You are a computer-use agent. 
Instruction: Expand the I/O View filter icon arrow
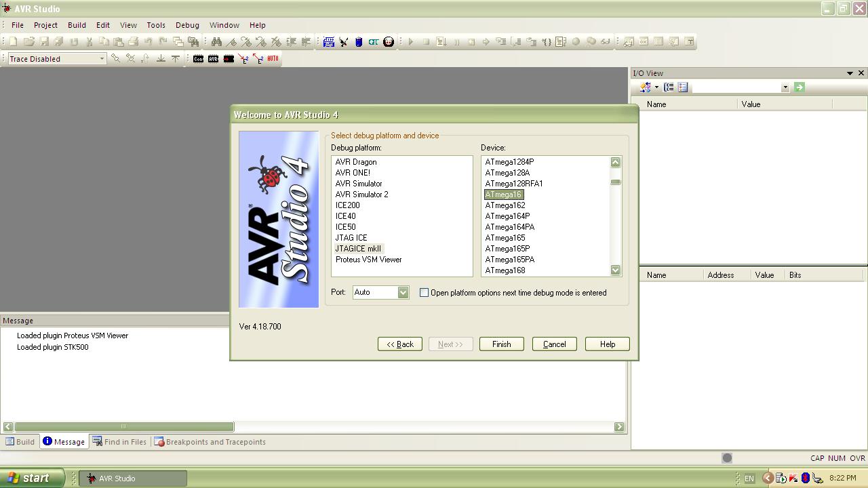[656, 87]
